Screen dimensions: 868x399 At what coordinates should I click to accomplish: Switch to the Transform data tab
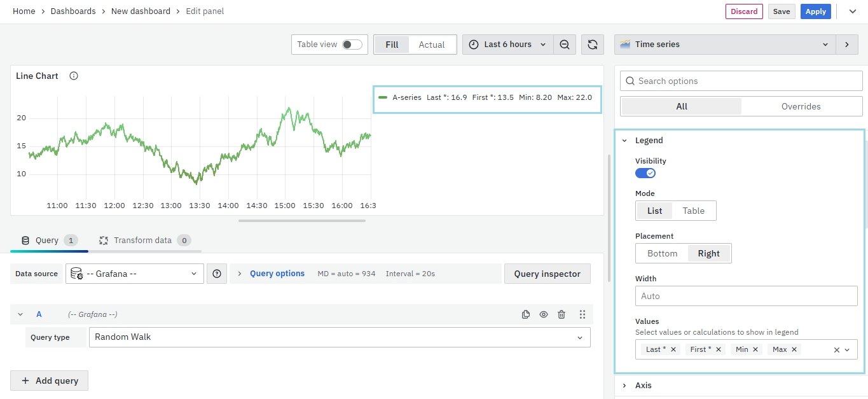pos(143,241)
